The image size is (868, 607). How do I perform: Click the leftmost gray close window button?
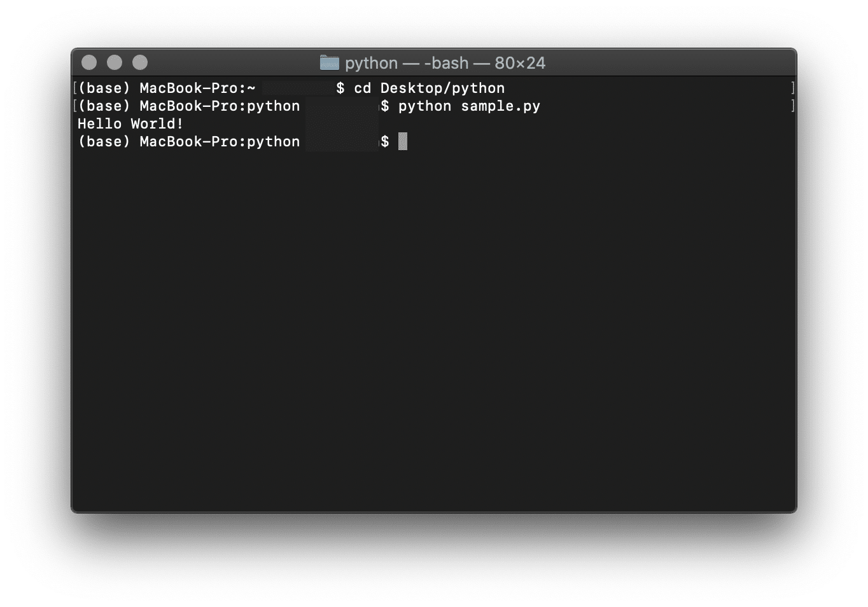tap(89, 62)
